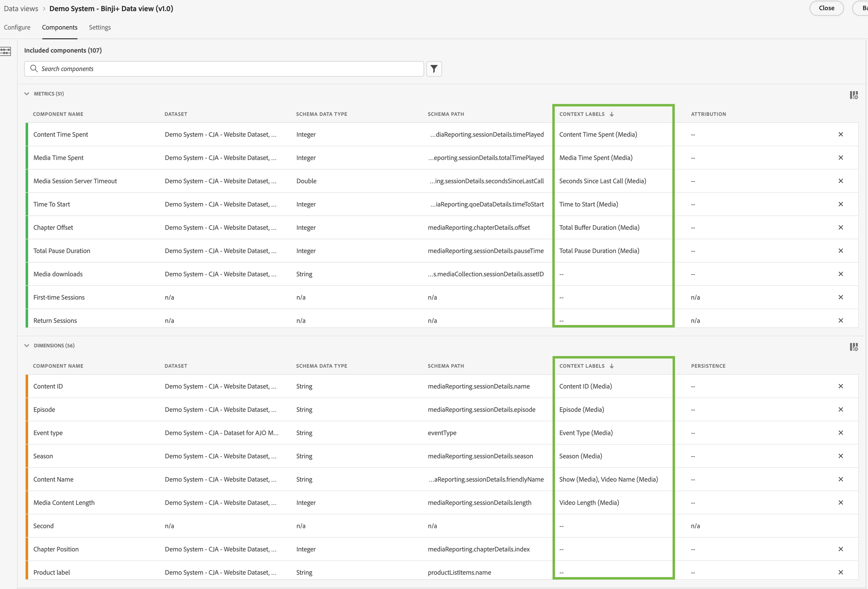
Task: Remove the Chapter Position dimension
Action: pyautogui.click(x=841, y=549)
